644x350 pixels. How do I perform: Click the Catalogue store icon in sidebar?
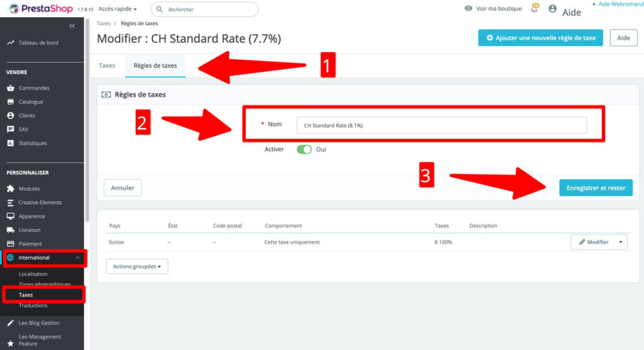(11, 102)
